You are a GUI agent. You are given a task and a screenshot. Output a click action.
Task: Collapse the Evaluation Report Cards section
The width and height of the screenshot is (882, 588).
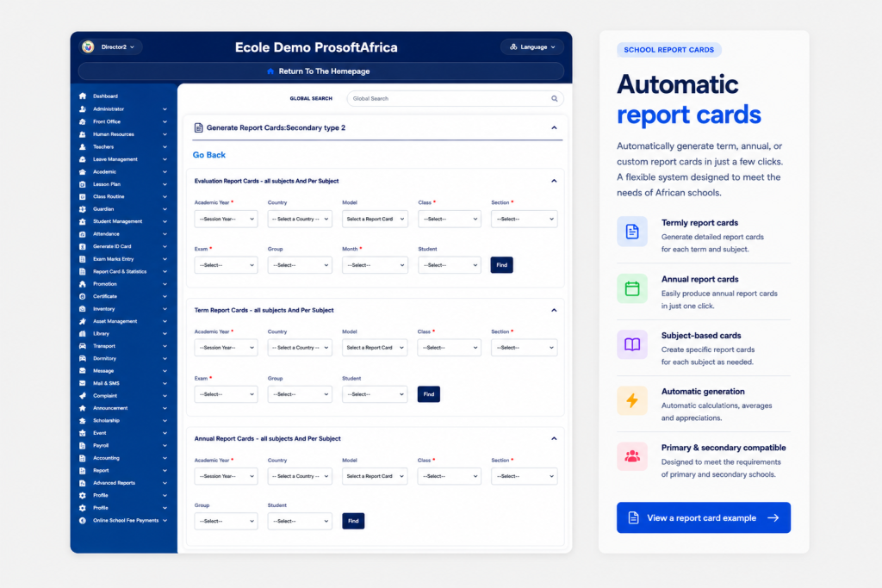click(x=554, y=181)
